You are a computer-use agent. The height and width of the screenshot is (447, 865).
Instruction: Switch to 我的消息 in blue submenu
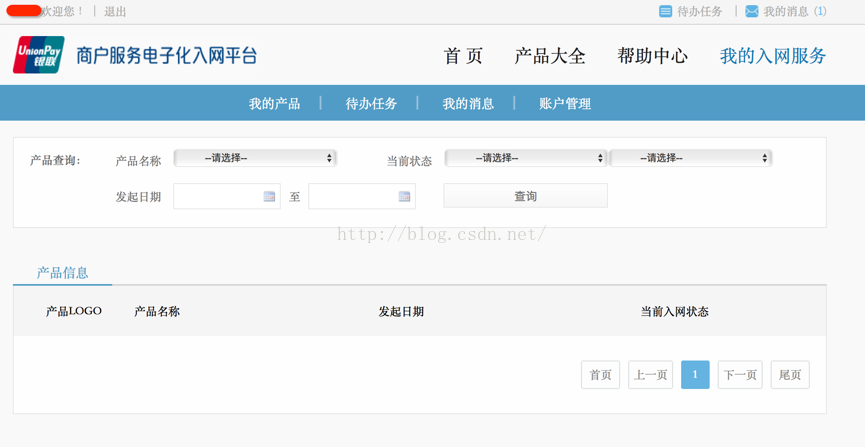point(468,103)
